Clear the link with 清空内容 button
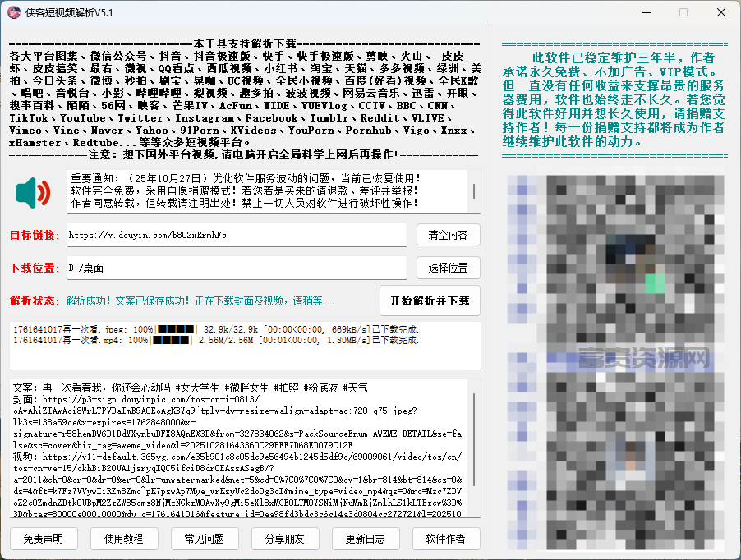The width and height of the screenshot is (741, 560). coord(448,235)
